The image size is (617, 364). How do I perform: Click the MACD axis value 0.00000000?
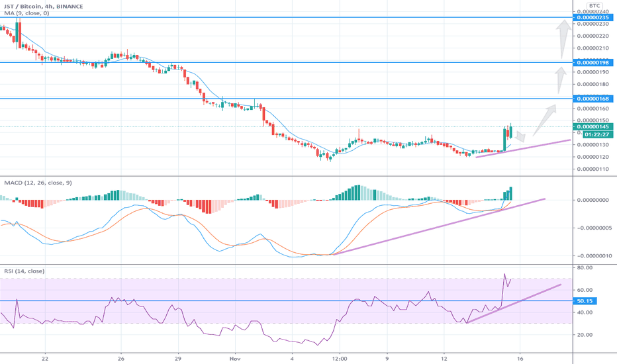(593, 200)
